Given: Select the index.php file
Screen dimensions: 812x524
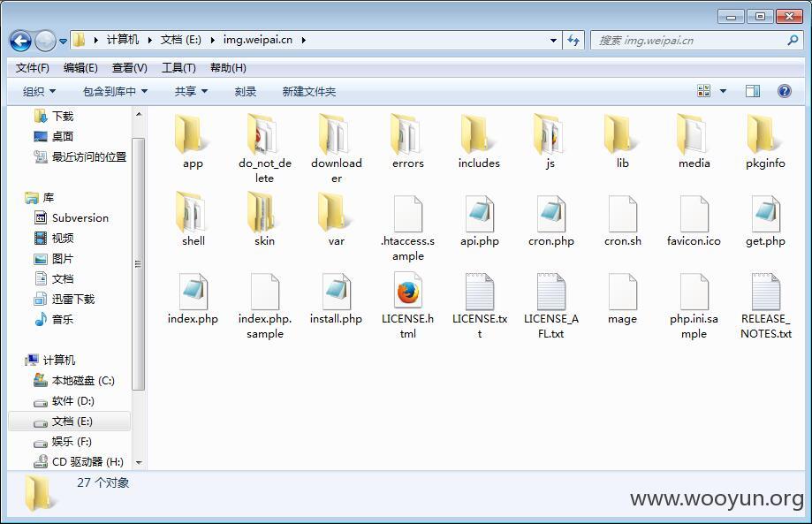Looking at the screenshot, I should pos(193,298).
